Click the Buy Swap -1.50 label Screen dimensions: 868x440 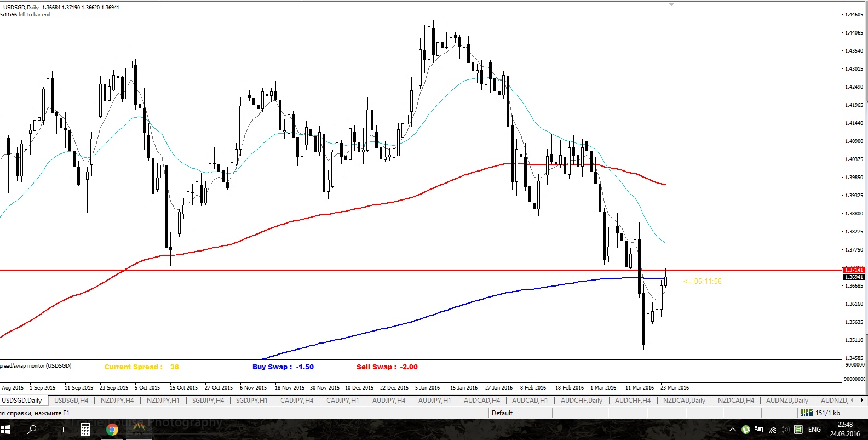click(x=283, y=367)
